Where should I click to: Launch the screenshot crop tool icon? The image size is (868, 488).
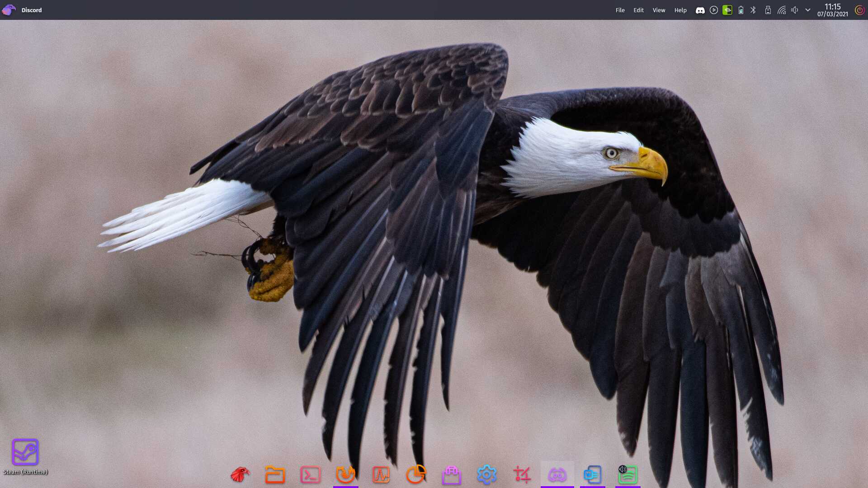click(522, 475)
